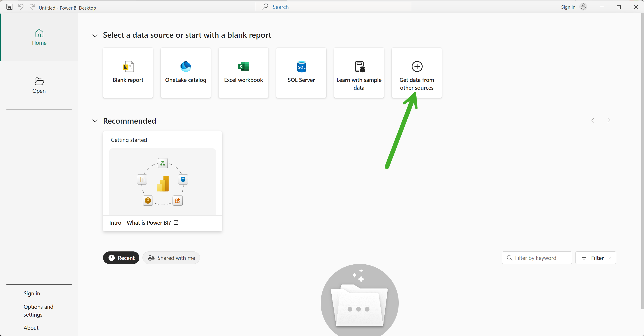
Task: Click the Getting started card title
Action: point(129,140)
